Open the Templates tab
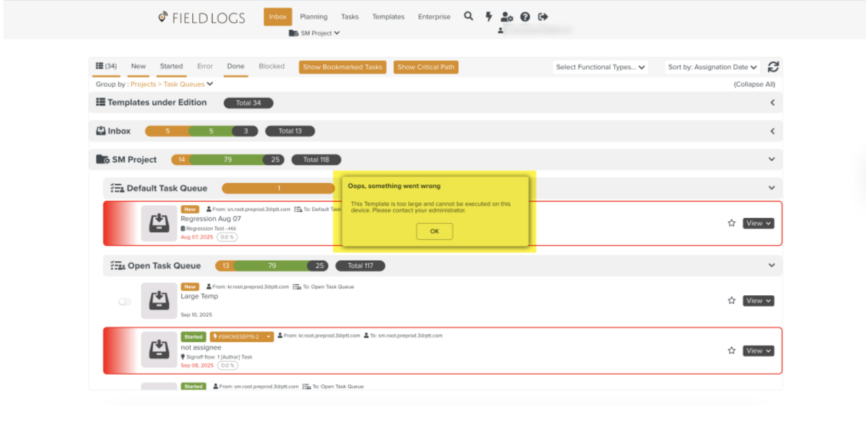Image resolution: width=868 pixels, height=437 pixels. coord(388,17)
